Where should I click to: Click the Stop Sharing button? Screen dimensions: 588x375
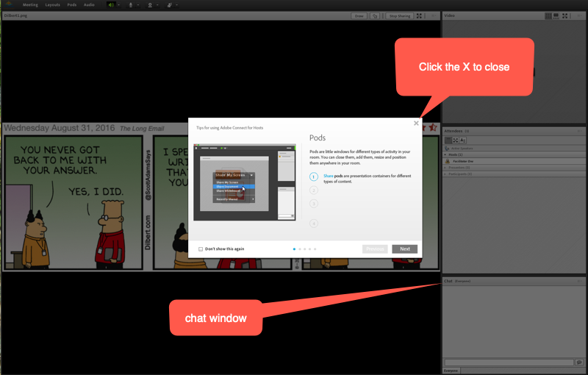(400, 15)
